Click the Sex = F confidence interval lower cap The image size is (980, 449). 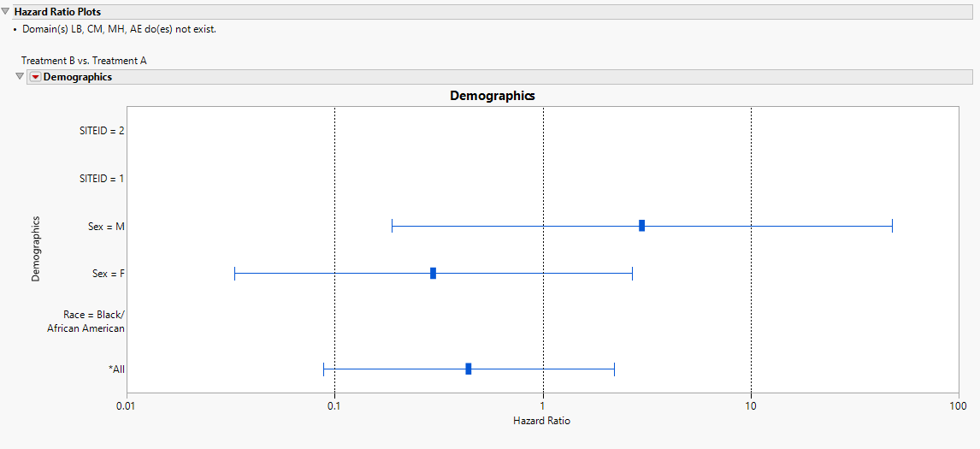pyautogui.click(x=234, y=274)
